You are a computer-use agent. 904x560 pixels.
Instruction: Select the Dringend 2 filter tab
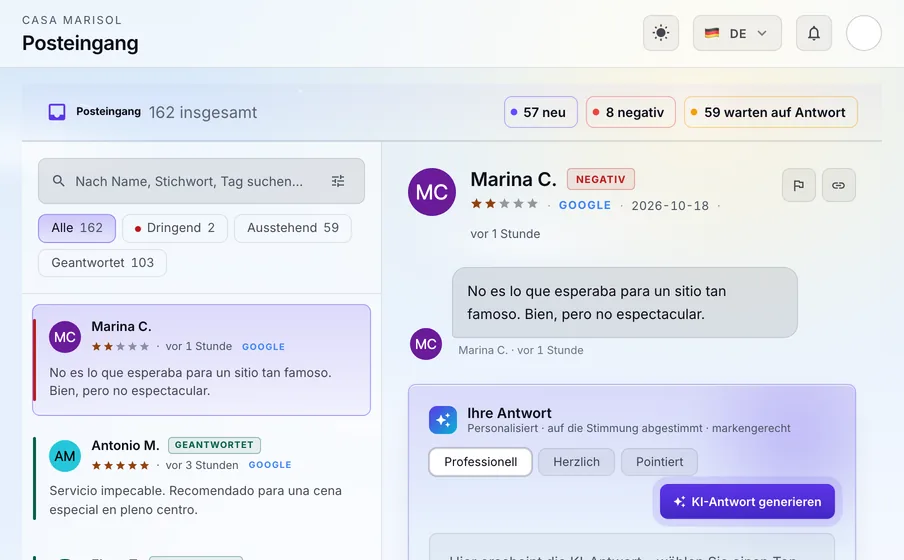tap(174, 228)
